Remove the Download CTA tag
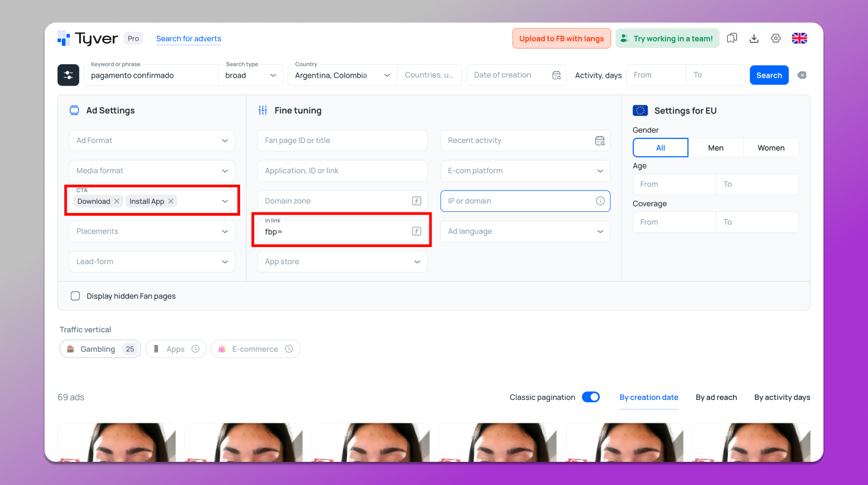Screen dimensions: 868x485 point(117,201)
